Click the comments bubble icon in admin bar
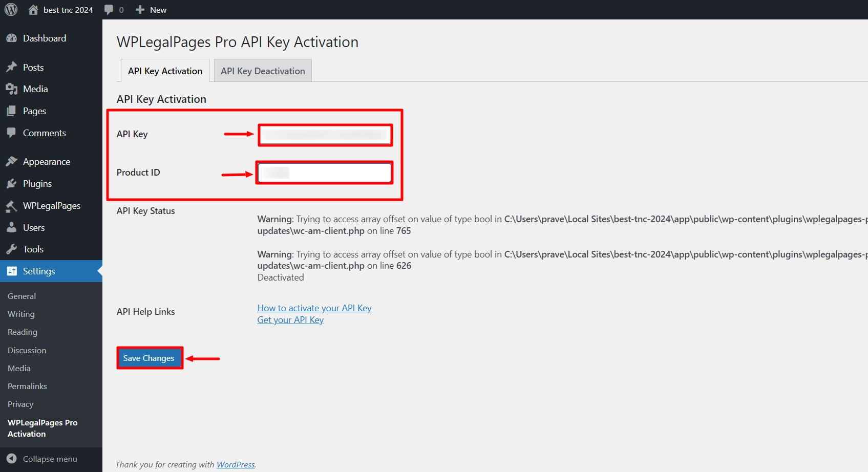868x472 pixels. click(x=109, y=9)
